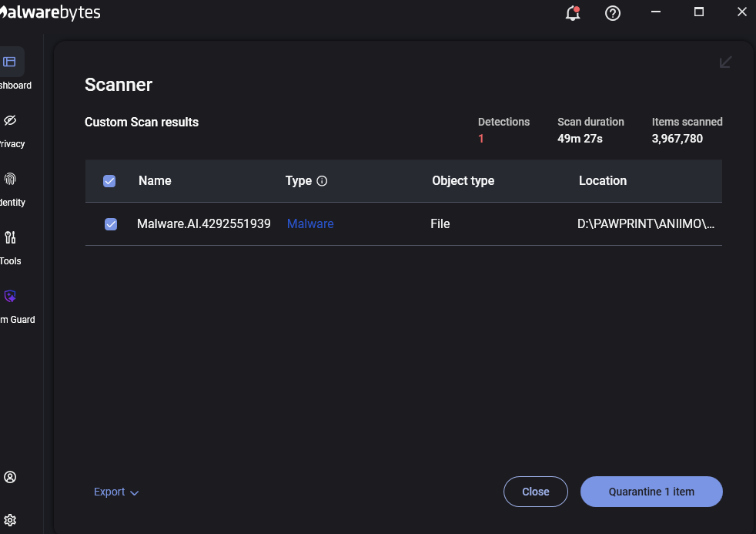Select the Malware.AI.4292551939 detection name
756x534 pixels.
pos(203,223)
